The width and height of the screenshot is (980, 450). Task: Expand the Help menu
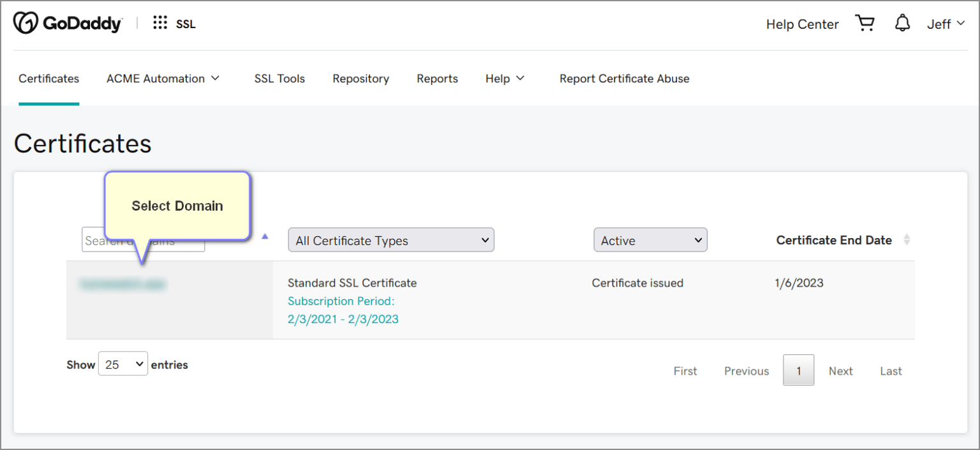click(x=505, y=79)
